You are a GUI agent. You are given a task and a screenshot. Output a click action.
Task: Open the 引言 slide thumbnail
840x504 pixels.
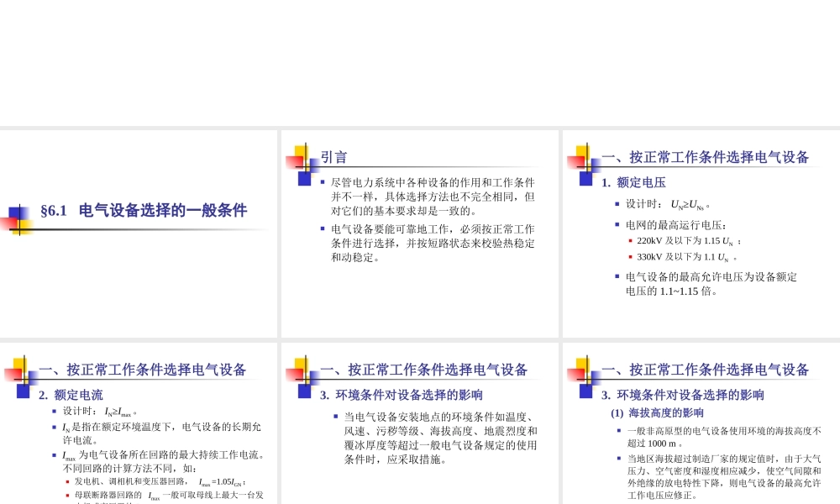[418, 232]
